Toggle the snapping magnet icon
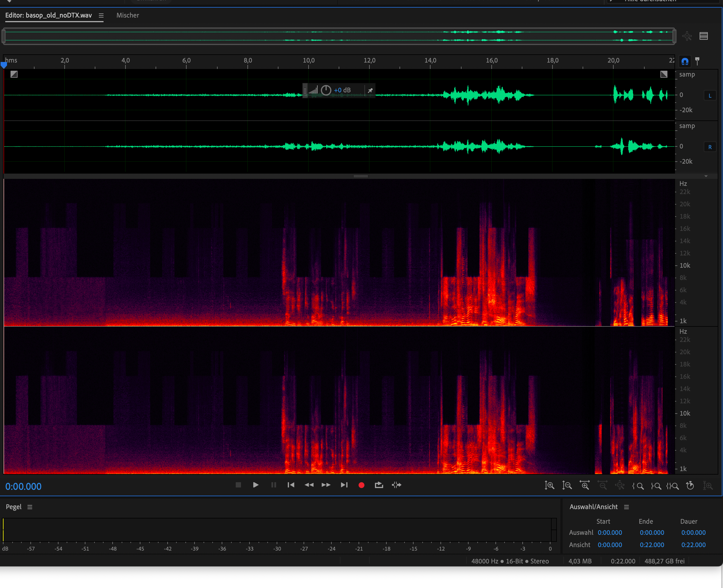 685,61
